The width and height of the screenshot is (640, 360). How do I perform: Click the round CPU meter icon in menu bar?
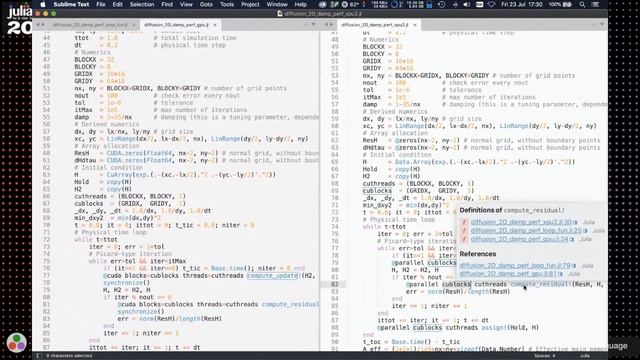pyautogui.click(x=394, y=4)
